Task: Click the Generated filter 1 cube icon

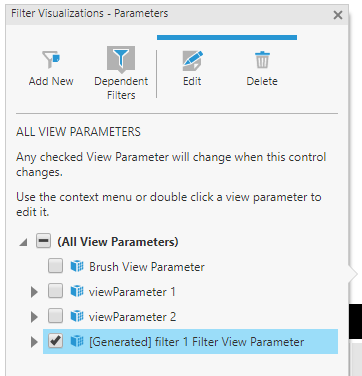Action: click(x=77, y=341)
